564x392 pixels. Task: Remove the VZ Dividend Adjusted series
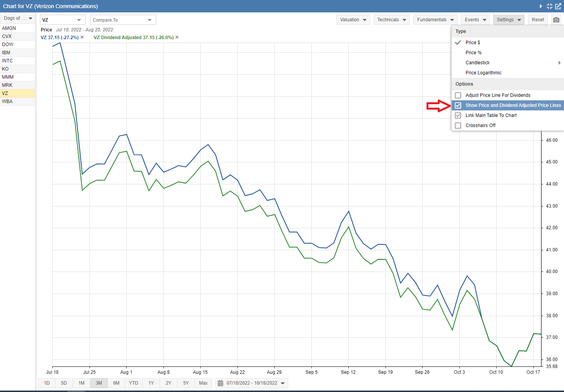pos(177,38)
